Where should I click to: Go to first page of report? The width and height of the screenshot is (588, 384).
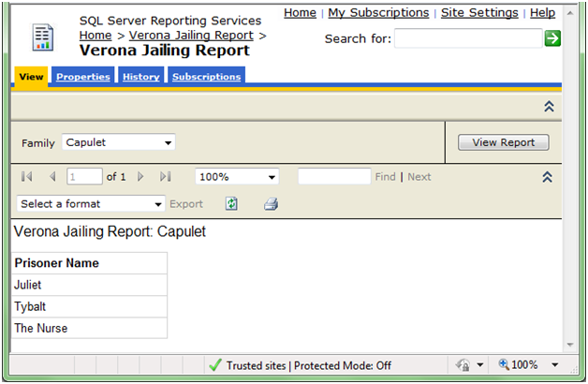click(x=26, y=176)
